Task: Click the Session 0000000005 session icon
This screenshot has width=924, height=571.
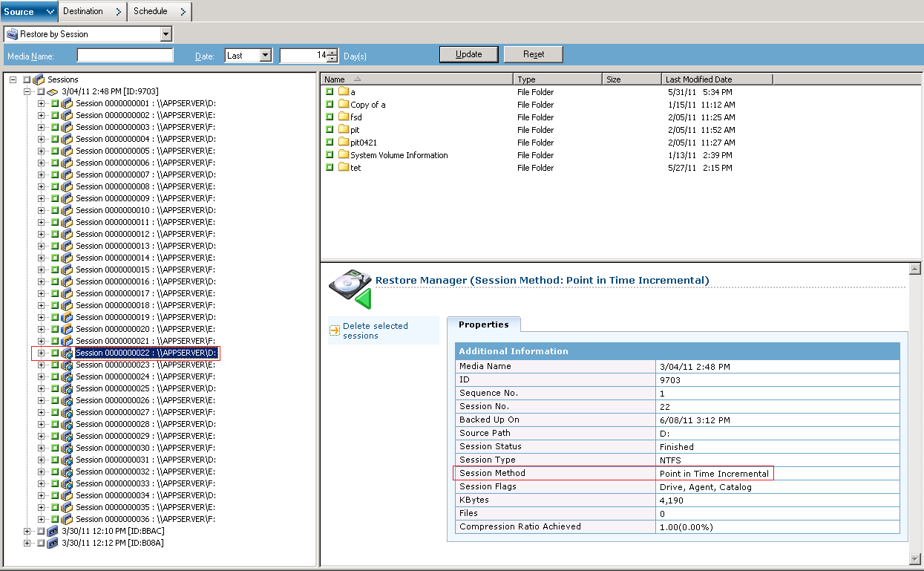Action: point(67,151)
